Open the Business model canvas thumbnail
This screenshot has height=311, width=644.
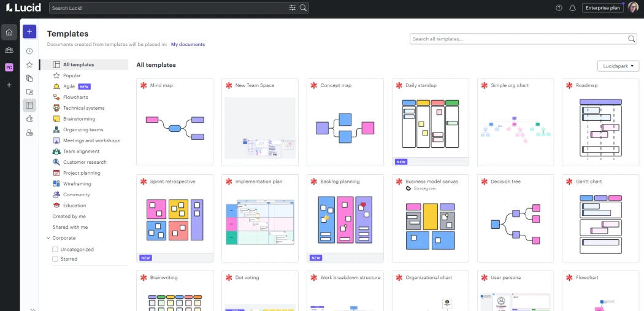click(x=431, y=226)
